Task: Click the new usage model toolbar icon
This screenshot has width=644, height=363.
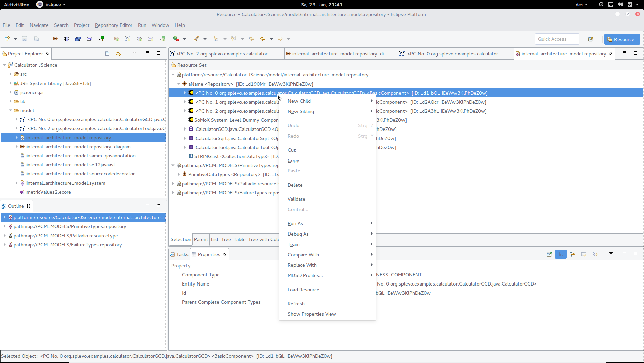Action: [162, 39]
